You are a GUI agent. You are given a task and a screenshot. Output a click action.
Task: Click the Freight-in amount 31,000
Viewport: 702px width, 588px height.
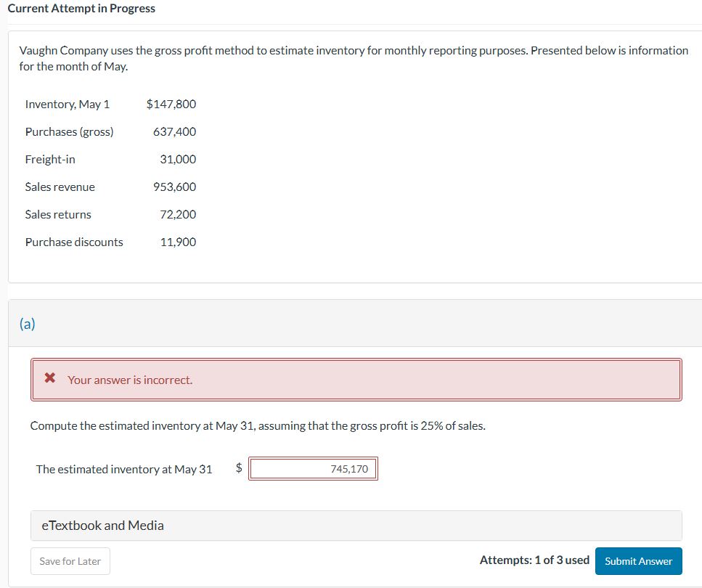(179, 159)
